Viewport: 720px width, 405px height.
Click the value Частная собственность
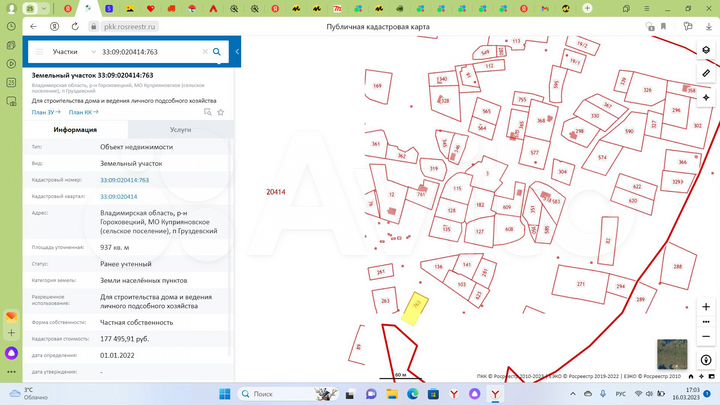click(137, 323)
